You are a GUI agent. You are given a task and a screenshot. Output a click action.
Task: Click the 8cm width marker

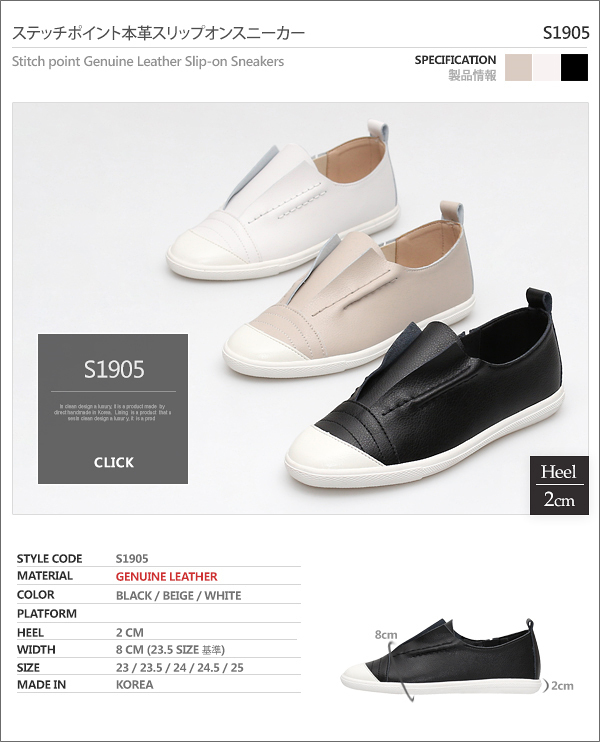(x=386, y=635)
